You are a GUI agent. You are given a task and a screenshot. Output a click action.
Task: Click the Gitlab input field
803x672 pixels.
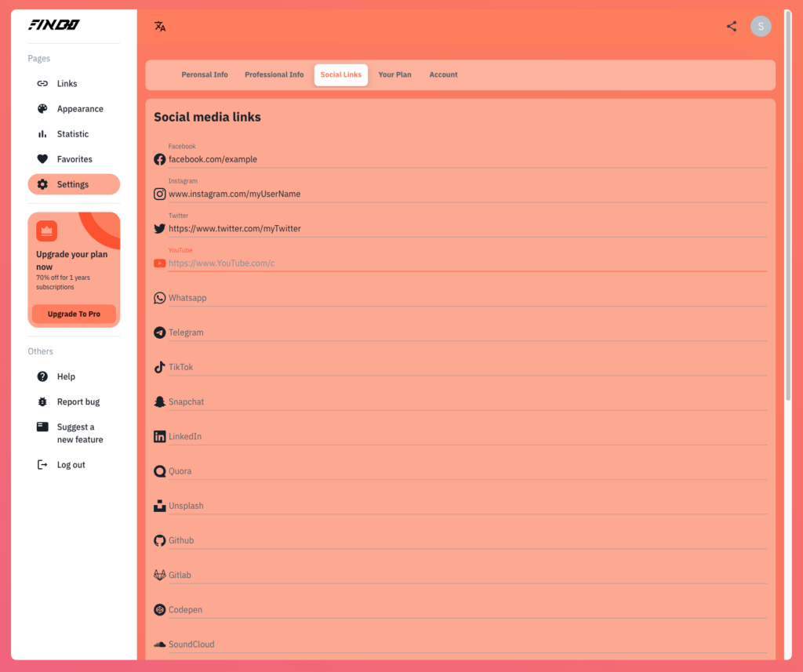[x=467, y=575]
